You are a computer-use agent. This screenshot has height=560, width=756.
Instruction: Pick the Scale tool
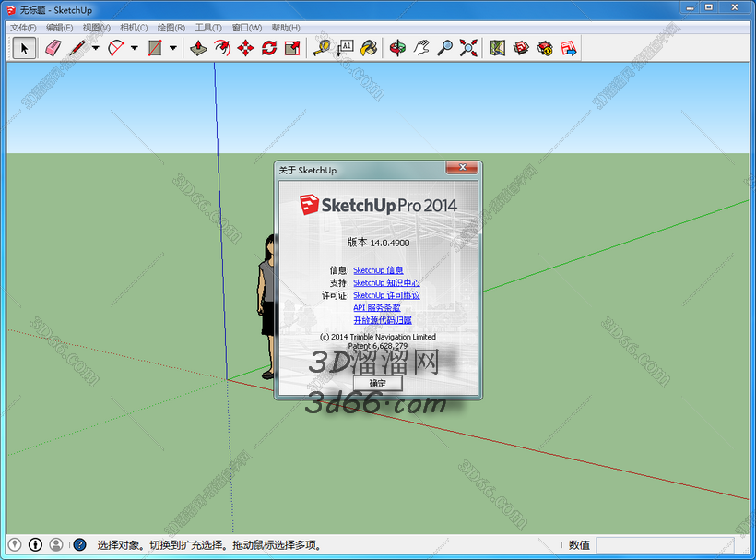[x=292, y=48]
